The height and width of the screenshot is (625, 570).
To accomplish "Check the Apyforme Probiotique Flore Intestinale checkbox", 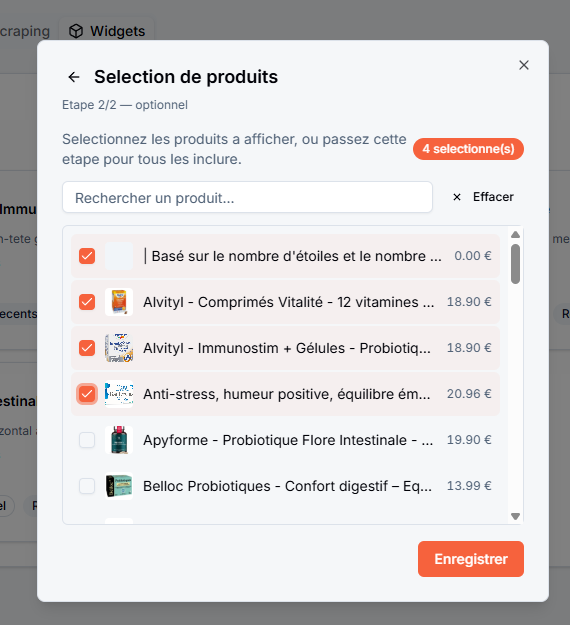I will pos(87,440).
